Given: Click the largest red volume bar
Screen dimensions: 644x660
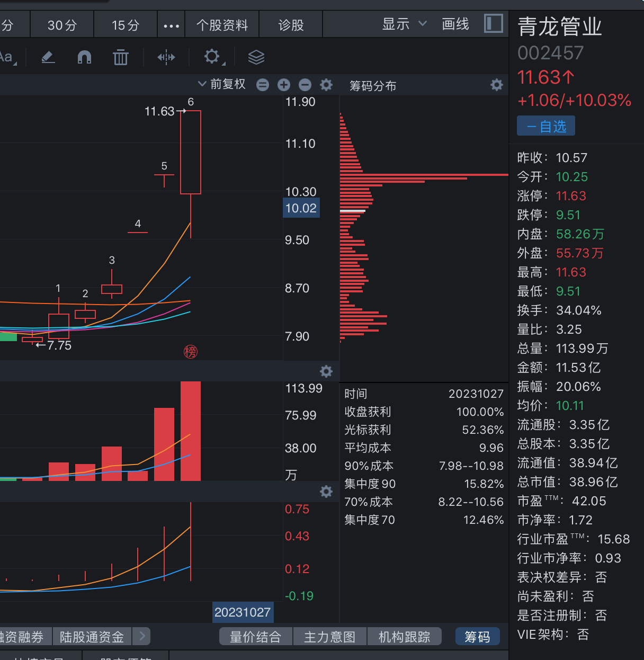Looking at the screenshot, I should coord(191,431).
